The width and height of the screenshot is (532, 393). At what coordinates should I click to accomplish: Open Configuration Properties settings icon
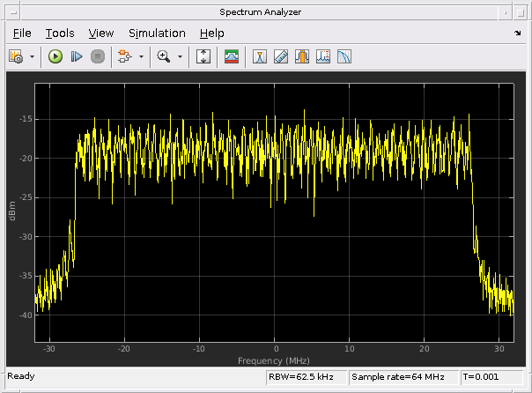16,56
